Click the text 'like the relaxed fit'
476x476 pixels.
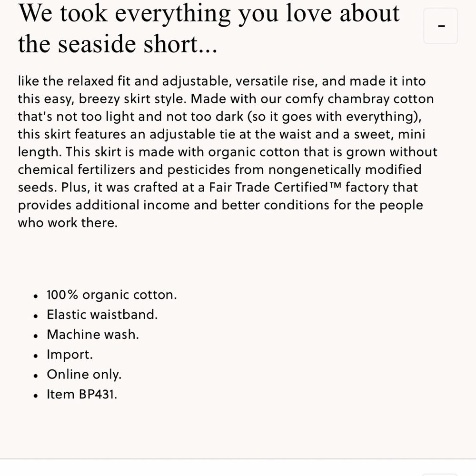click(74, 81)
